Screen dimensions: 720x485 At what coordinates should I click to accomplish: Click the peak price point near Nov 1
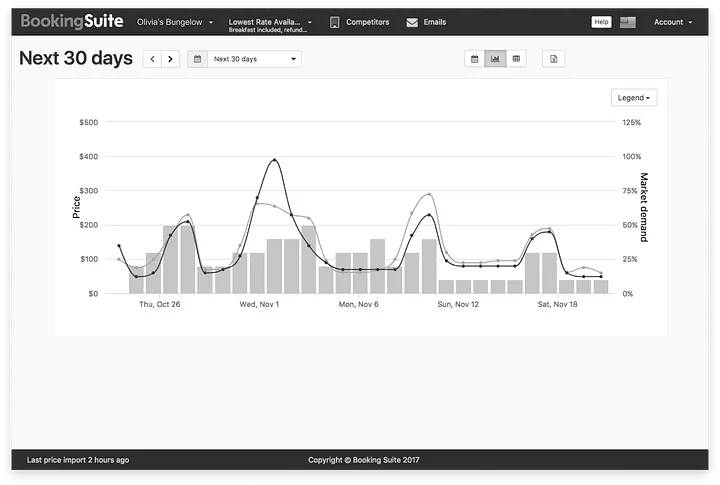pos(274,160)
